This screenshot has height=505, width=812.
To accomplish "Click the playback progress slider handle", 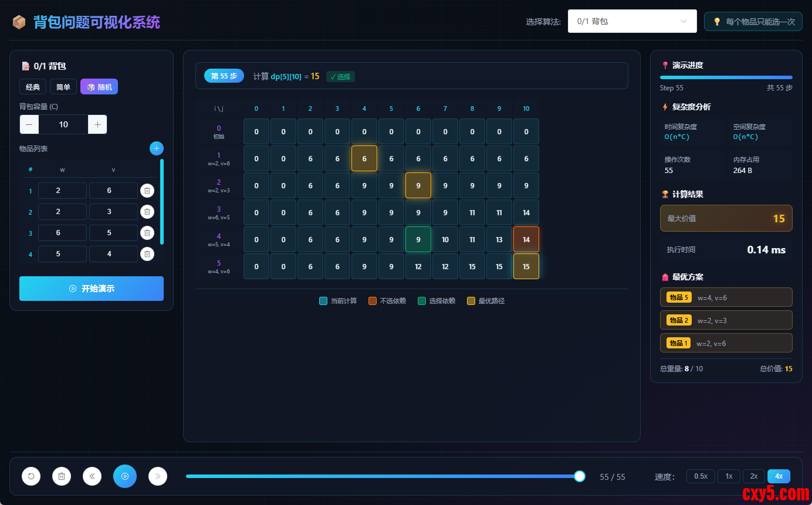I will pyautogui.click(x=579, y=476).
